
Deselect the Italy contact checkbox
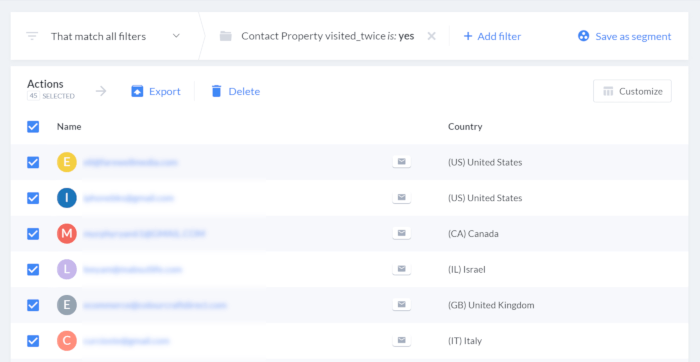33,341
